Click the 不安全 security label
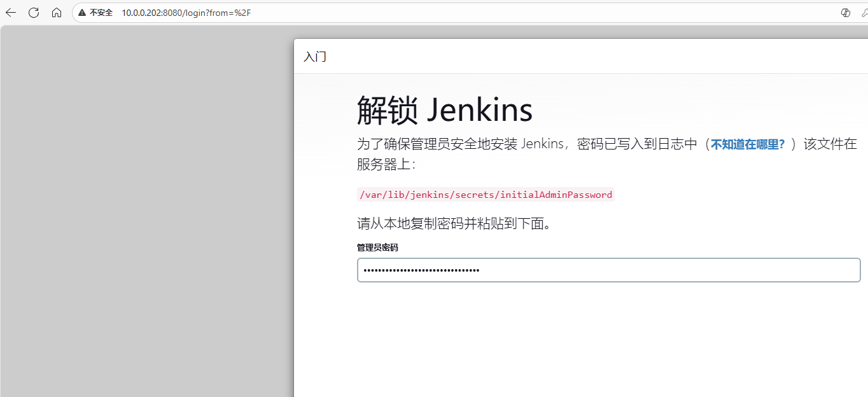 [x=101, y=13]
